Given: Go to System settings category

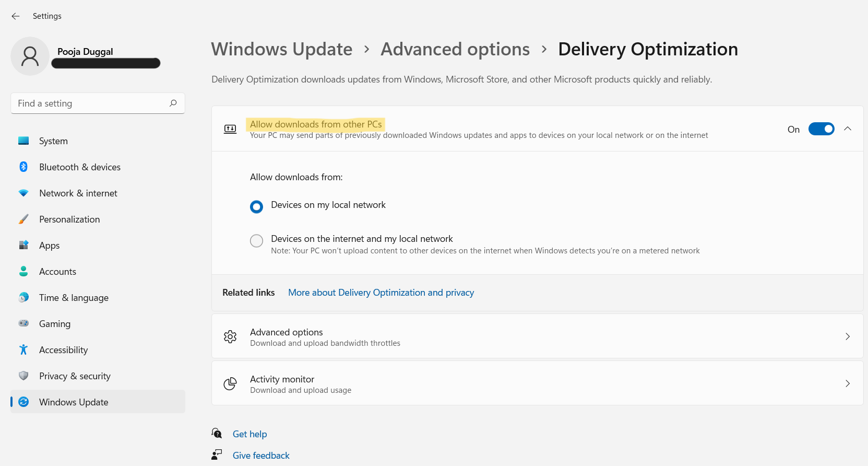Looking at the screenshot, I should (53, 141).
